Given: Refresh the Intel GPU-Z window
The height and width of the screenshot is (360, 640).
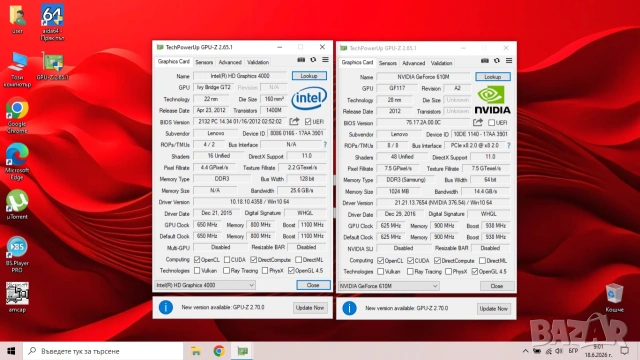Looking at the screenshot, I should pos(313,60).
